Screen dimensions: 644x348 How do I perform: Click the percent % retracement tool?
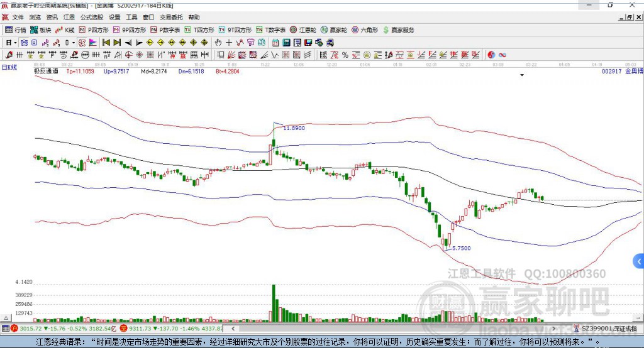point(345,55)
